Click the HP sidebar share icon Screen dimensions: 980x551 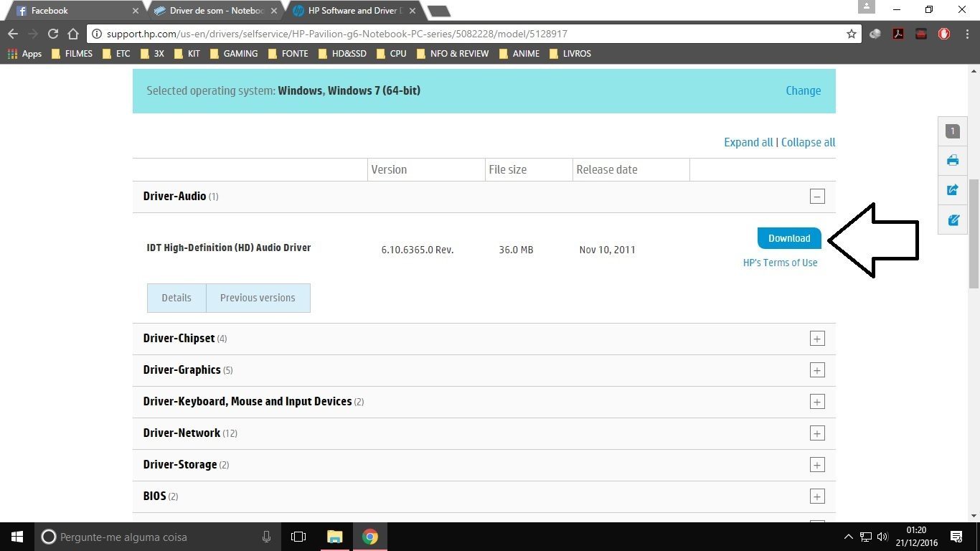(953, 190)
